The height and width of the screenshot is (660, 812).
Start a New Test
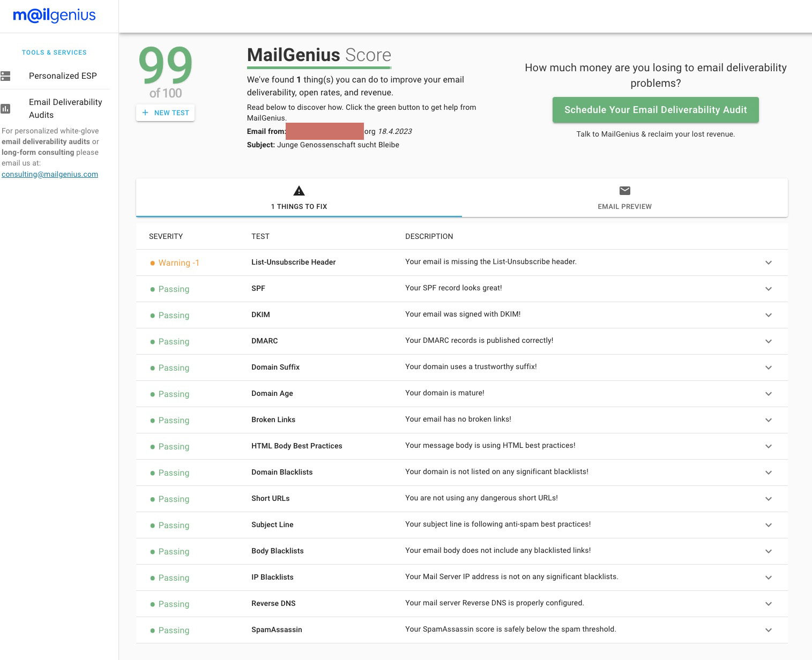point(165,112)
